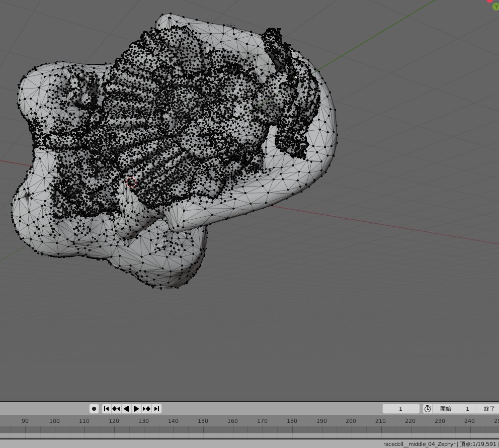Click the 頂点 vertex count in status bar
The width and height of the screenshot is (499, 448).
coord(478,444)
